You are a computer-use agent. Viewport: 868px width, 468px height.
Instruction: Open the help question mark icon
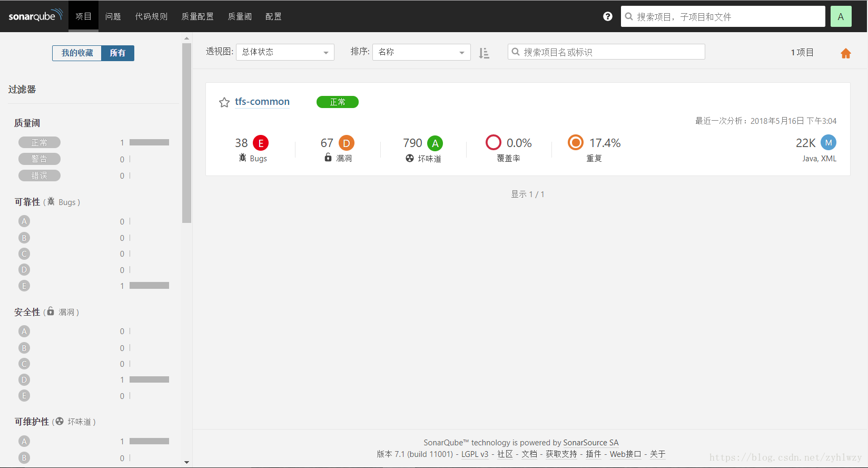click(x=608, y=16)
